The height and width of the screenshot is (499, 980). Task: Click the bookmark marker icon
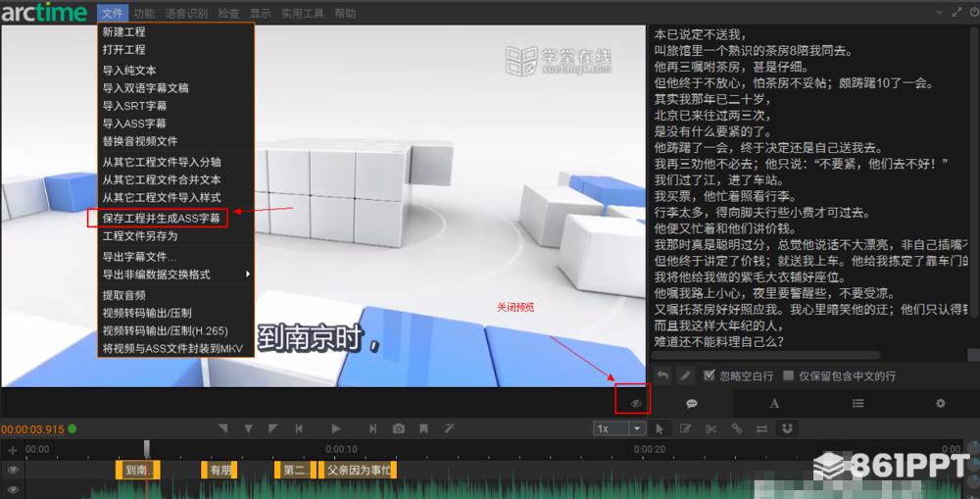coord(423,428)
